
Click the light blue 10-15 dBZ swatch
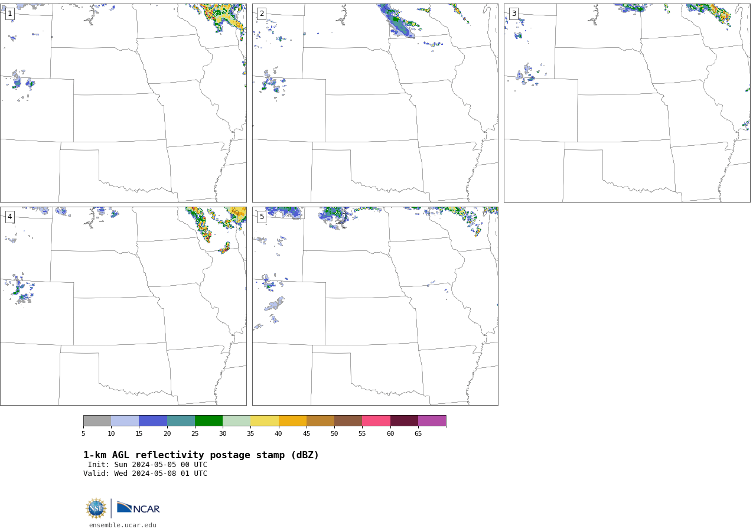(125, 421)
